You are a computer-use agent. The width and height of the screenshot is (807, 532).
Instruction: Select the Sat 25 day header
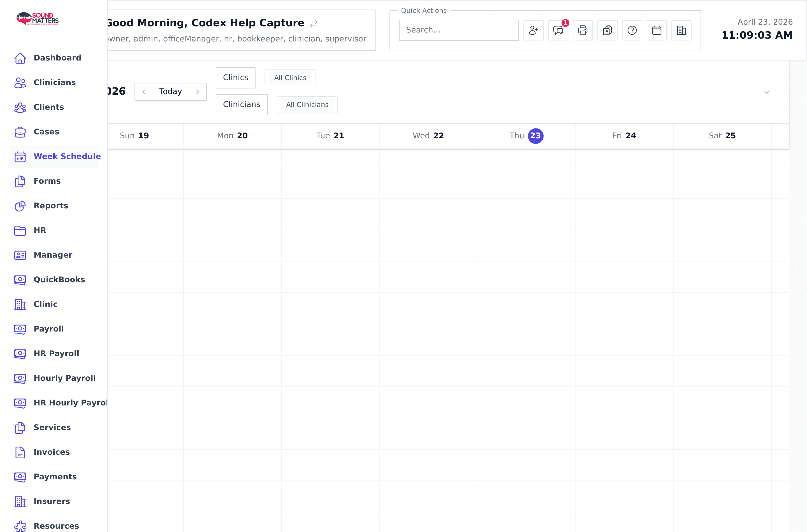(x=722, y=136)
